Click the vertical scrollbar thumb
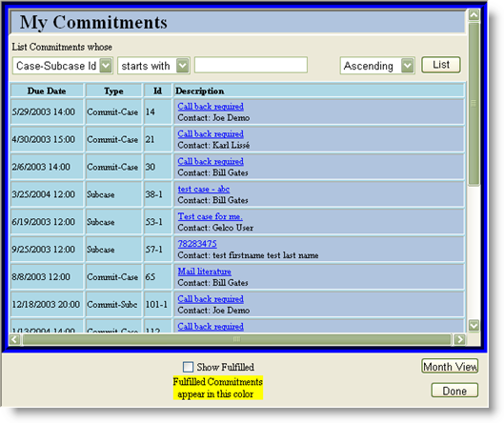504x423 pixels. 474,104
